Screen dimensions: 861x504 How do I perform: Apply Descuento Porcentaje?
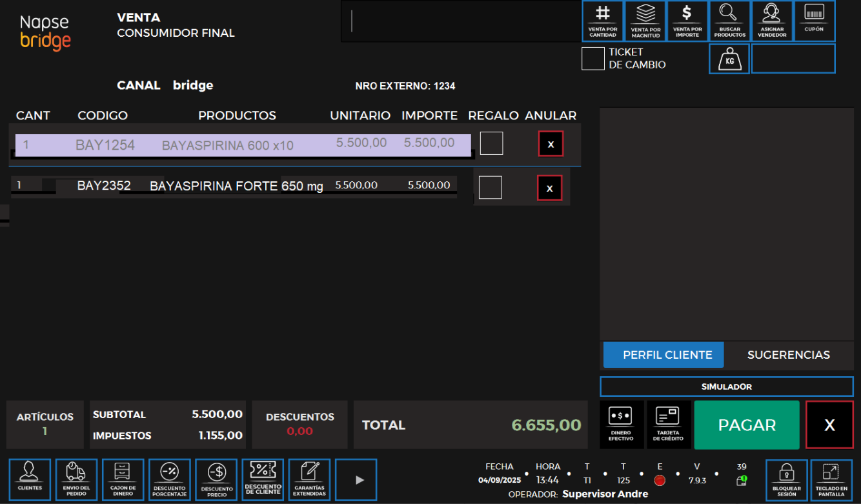[170, 479]
